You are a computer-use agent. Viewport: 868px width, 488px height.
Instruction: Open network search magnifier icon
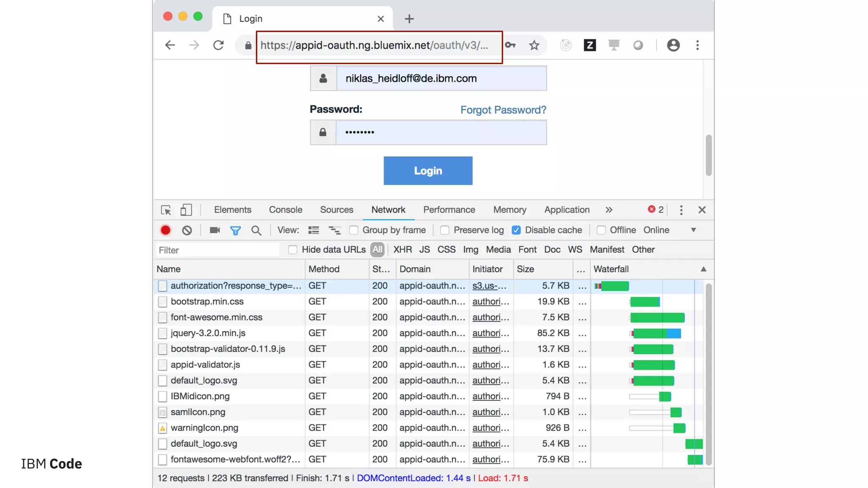(x=256, y=230)
